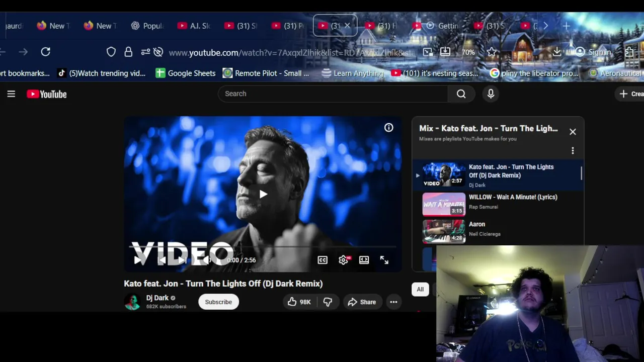Subscribe to Dj Dark
The height and width of the screenshot is (362, 644).
218,302
